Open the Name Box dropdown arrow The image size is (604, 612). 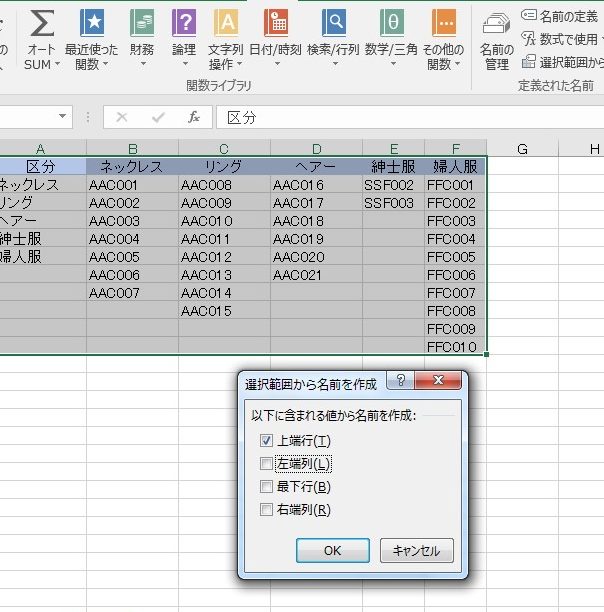(62, 116)
